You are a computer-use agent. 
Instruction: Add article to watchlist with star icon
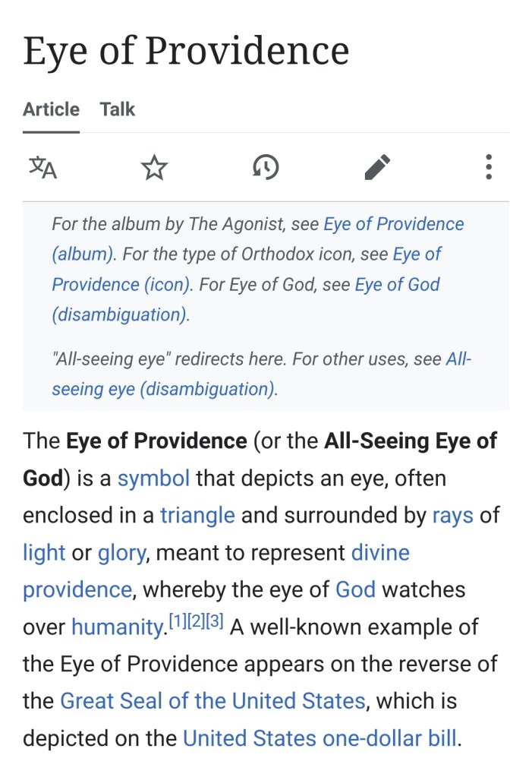click(154, 167)
